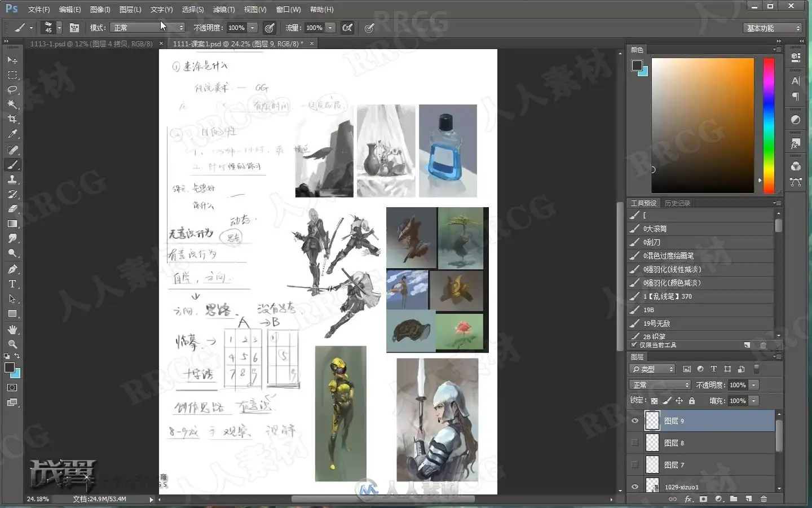This screenshot has width=812, height=508.
Task: Open the 滤镜(T) menu
Action: coord(223,10)
